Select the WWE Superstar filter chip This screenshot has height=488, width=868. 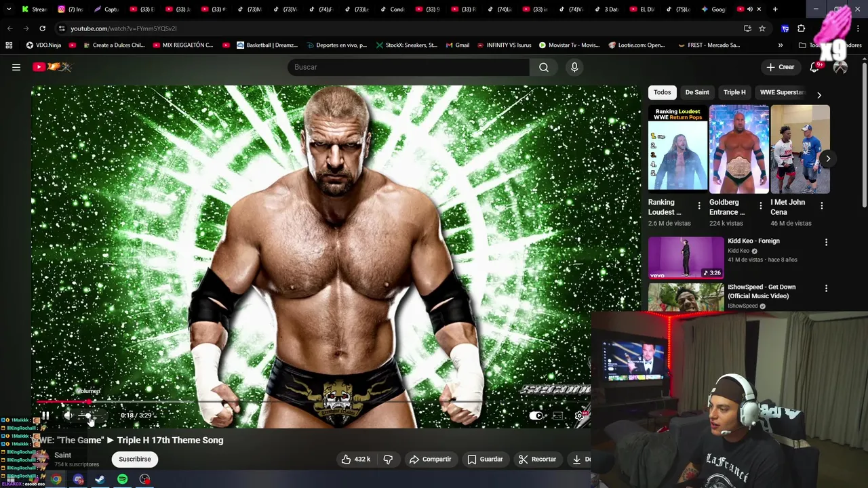[782, 92]
